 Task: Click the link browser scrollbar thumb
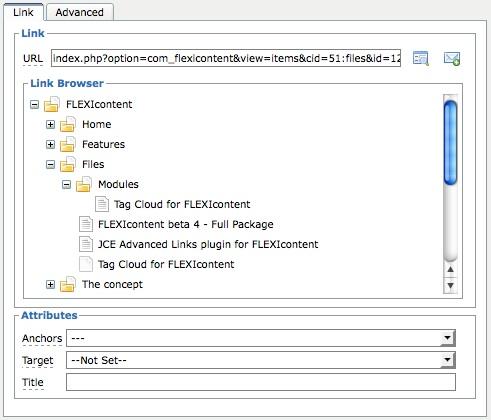[x=450, y=142]
